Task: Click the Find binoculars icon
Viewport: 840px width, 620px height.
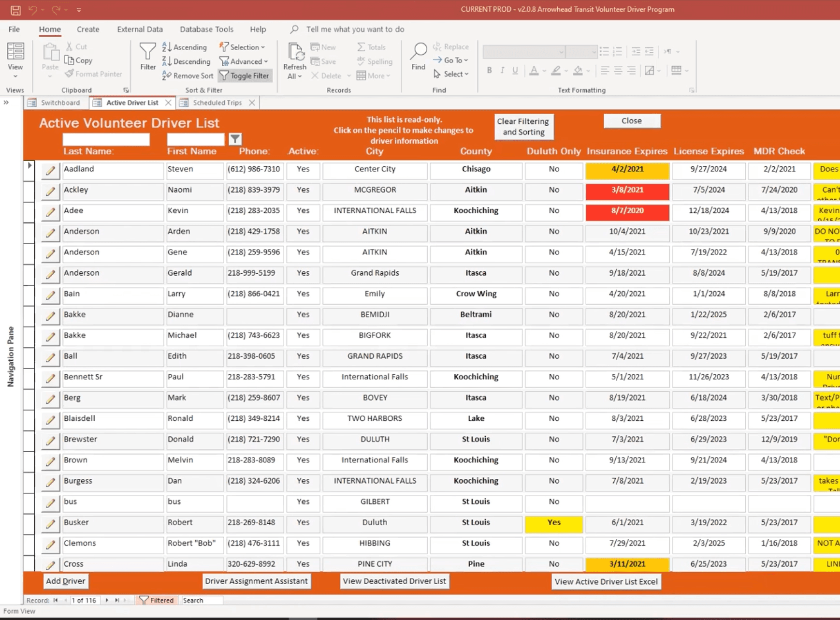Action: point(419,52)
